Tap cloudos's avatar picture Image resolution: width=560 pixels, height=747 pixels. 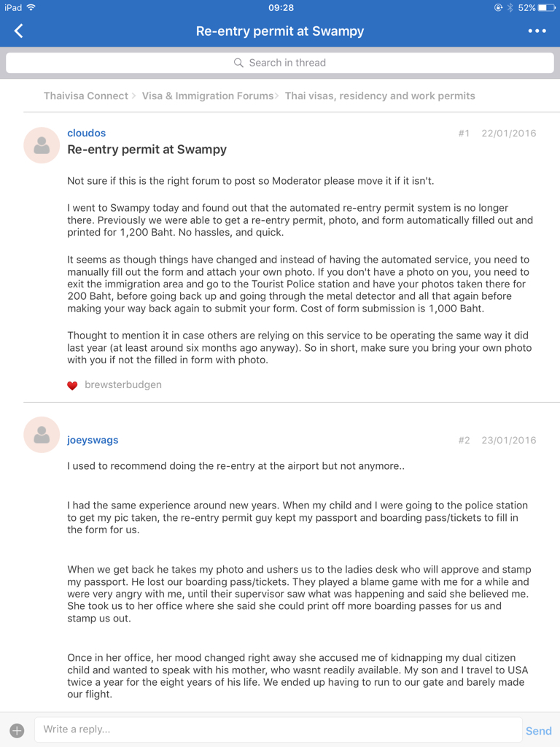pos(42,145)
